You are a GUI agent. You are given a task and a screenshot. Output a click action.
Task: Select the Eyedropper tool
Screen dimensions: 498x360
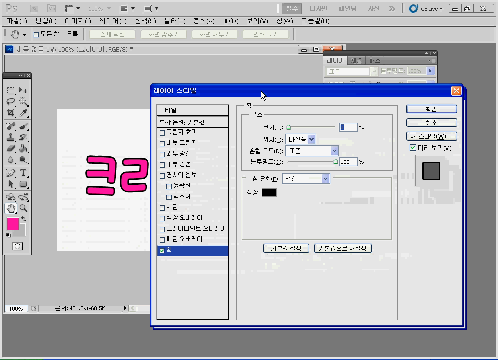(23, 112)
